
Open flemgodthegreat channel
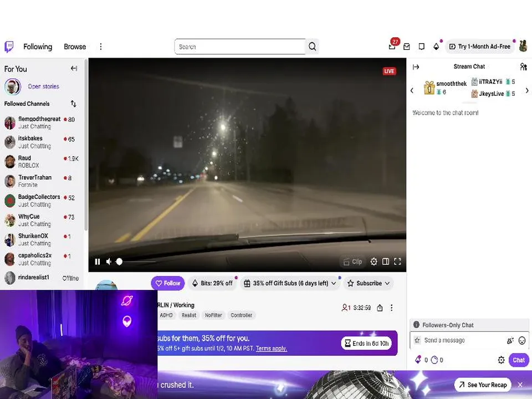(42, 122)
